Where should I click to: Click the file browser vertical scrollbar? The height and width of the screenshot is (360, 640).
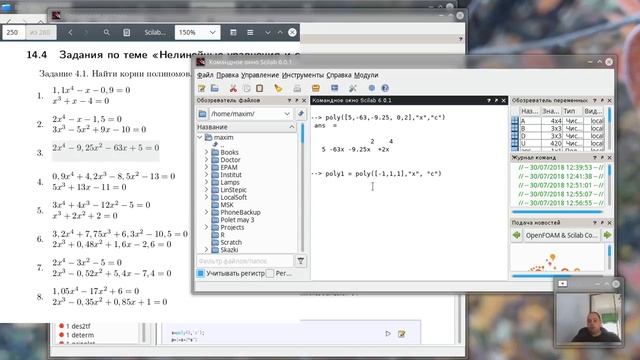(302, 187)
